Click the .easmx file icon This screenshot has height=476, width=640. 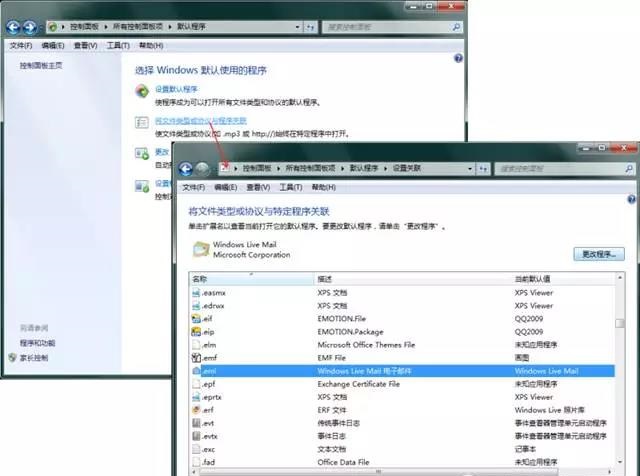click(196, 293)
